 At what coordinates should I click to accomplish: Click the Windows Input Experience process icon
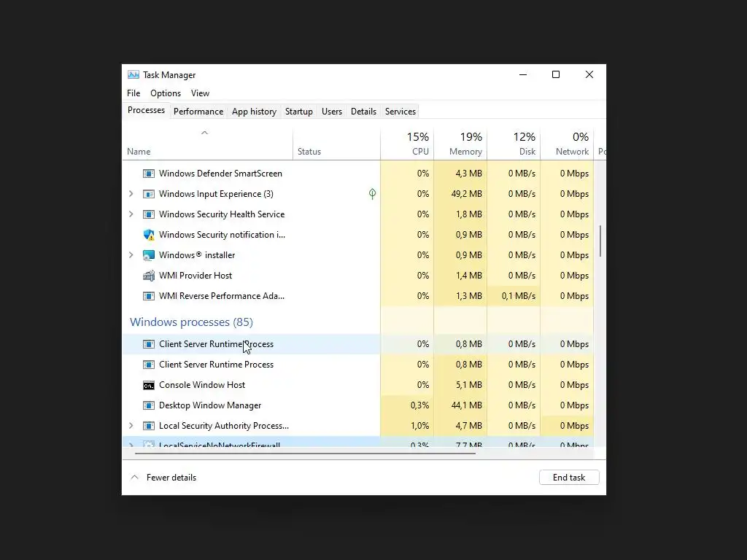tap(149, 194)
